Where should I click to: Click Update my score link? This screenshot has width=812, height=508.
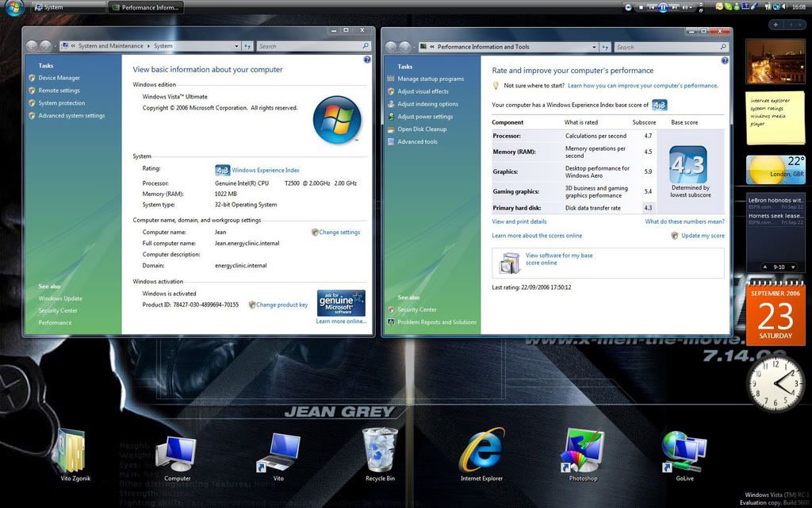(703, 235)
